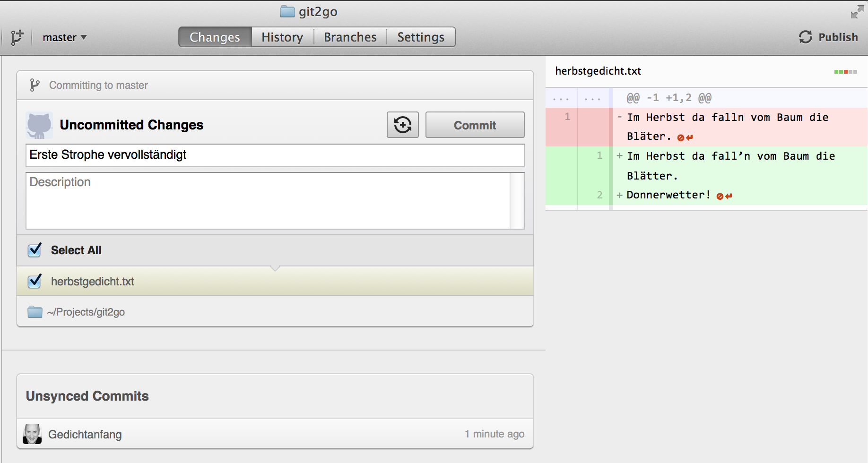The image size is (868, 463).
Task: Toggle the Select All checkbox
Action: pos(35,250)
